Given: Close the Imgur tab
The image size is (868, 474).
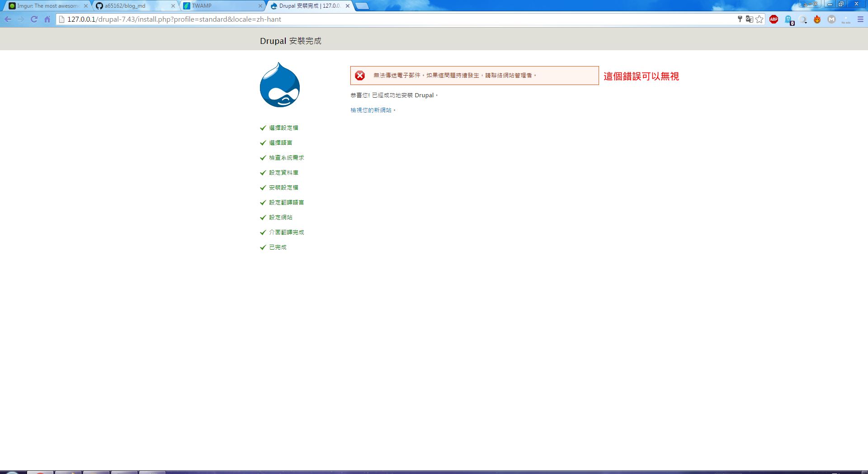Looking at the screenshot, I should (x=86, y=6).
